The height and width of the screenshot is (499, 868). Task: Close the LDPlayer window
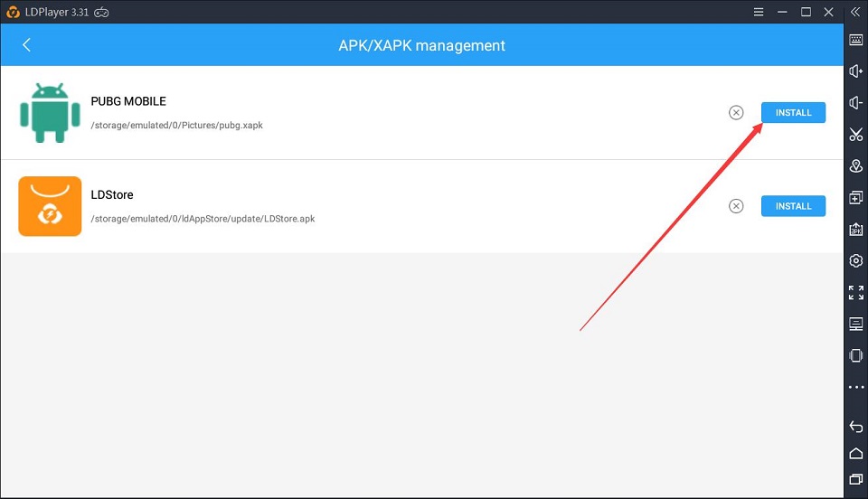click(829, 12)
